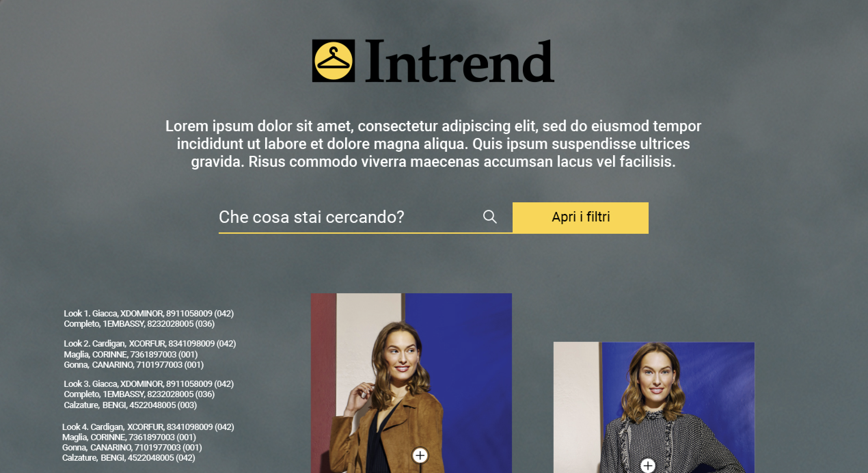Viewport: 868px width, 473px height.
Task: Click Look 3 Giacca XDOMINOR line
Action: [149, 384]
